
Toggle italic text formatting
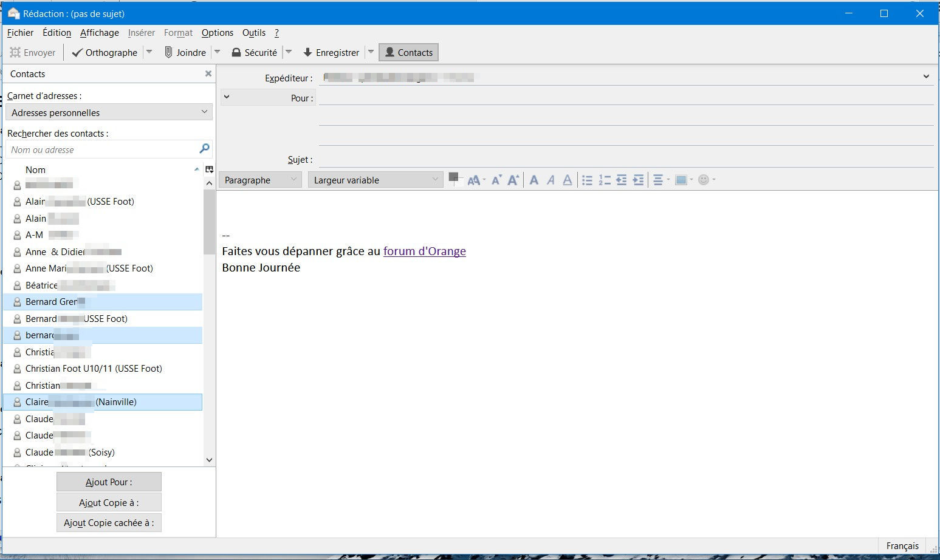click(x=551, y=180)
